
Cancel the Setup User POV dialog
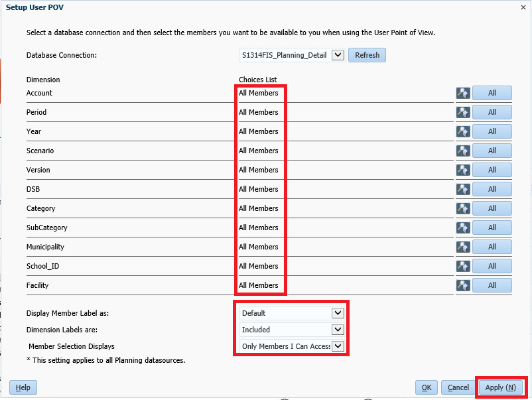(x=458, y=387)
